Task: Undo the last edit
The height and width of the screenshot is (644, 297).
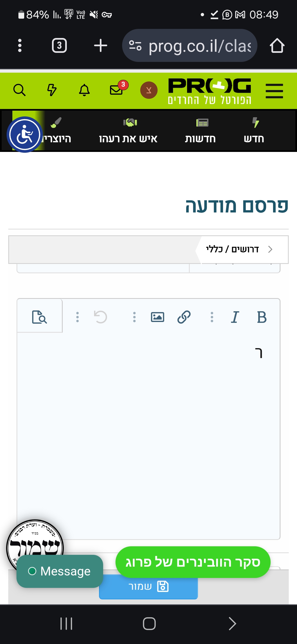Action: (100, 317)
